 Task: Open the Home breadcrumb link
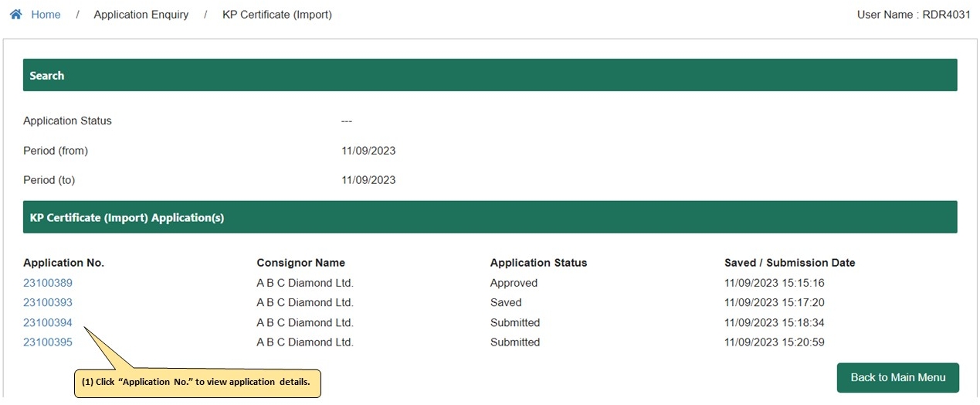point(46,15)
